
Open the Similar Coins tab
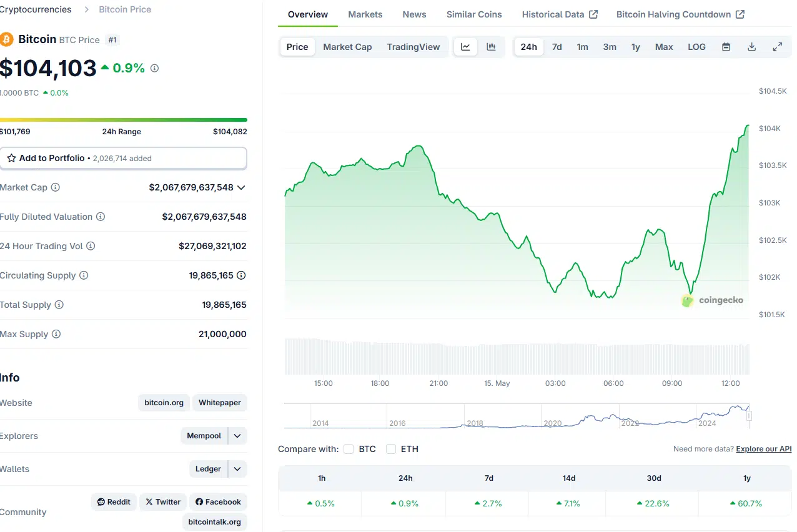tap(474, 14)
